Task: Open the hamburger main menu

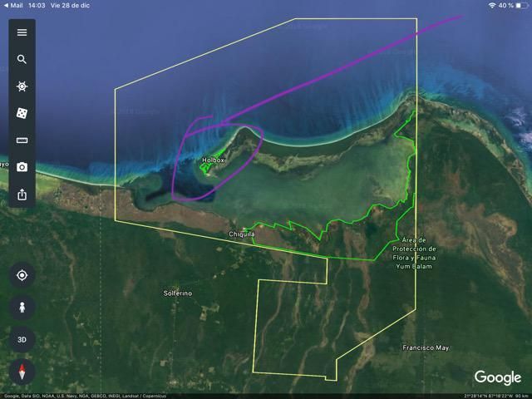Action: coord(22,32)
